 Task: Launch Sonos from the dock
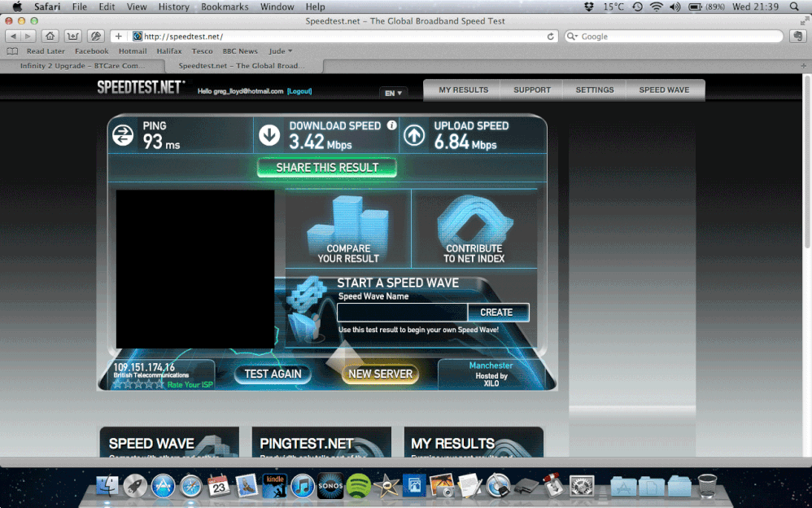(330, 486)
